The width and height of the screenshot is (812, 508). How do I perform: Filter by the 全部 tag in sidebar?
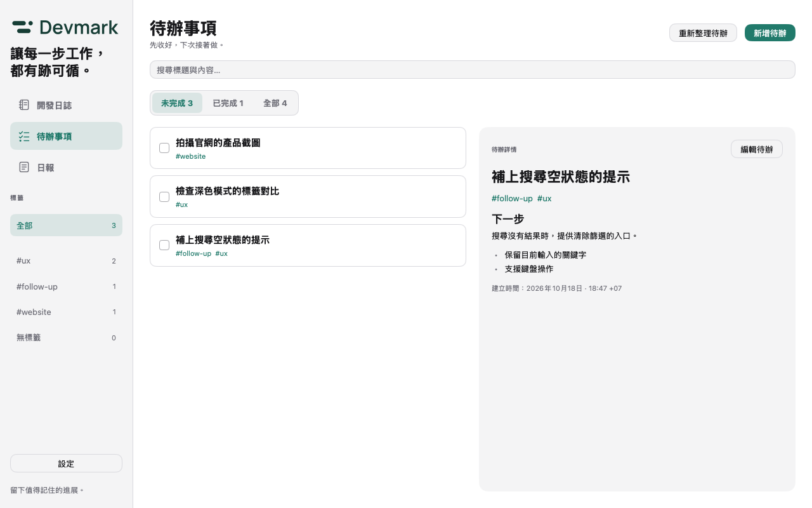point(66,225)
